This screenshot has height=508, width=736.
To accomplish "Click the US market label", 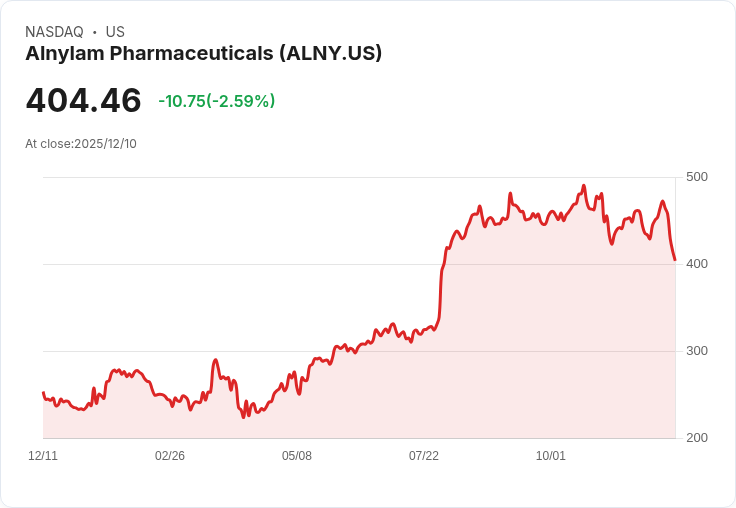I will pos(115,32).
